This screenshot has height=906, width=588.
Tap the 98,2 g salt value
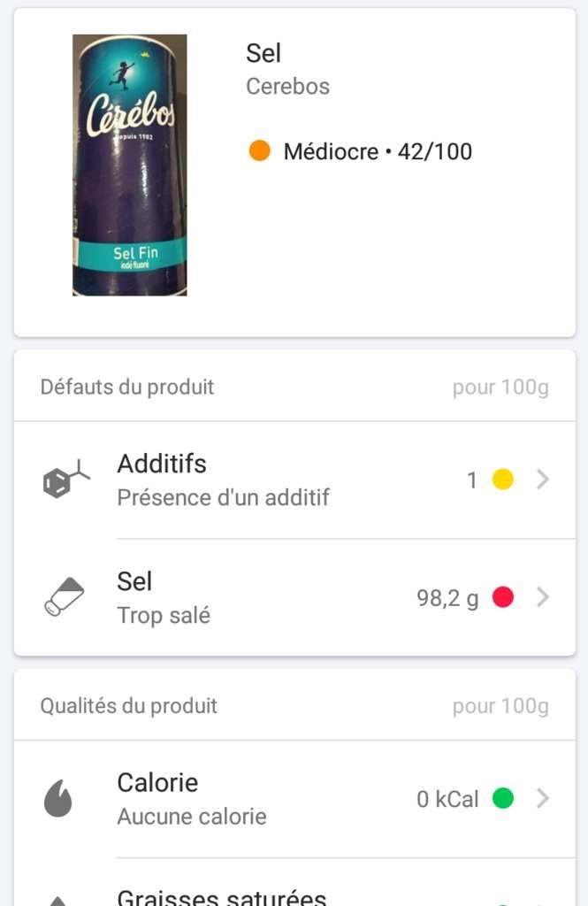pos(447,598)
